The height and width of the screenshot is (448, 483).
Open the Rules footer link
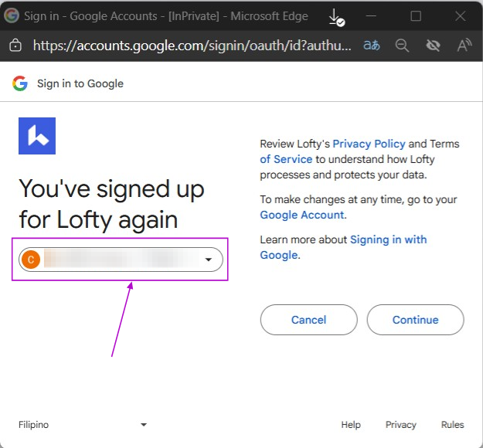click(452, 425)
